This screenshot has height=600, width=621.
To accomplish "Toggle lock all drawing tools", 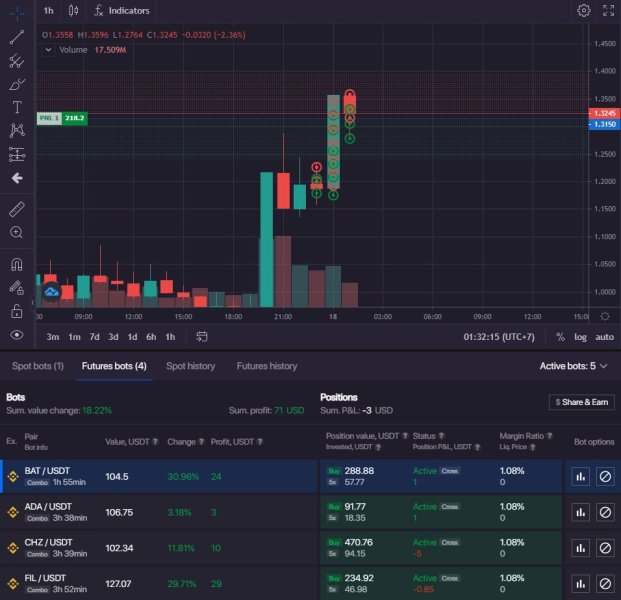I will pos(17,311).
